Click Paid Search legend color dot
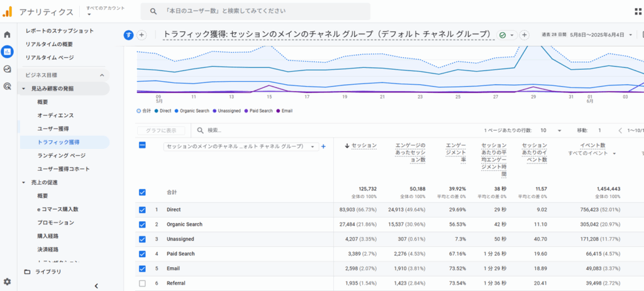Viewport: 644px width, 291px height. coord(246,111)
